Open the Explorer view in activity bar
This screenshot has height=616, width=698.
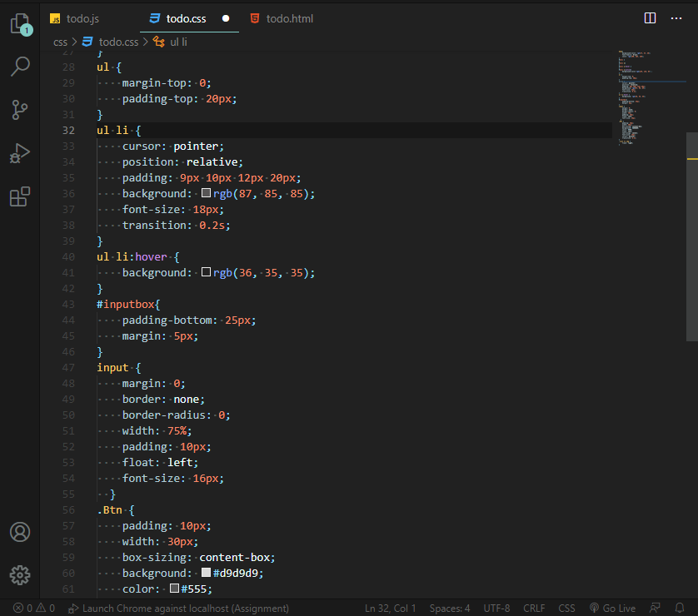[x=20, y=24]
